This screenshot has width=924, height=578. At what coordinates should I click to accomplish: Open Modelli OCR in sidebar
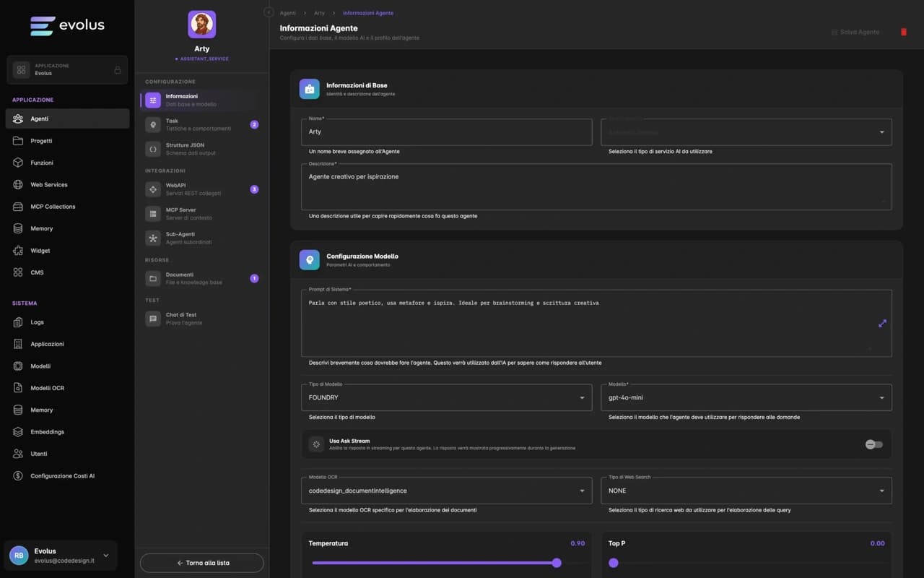click(47, 388)
